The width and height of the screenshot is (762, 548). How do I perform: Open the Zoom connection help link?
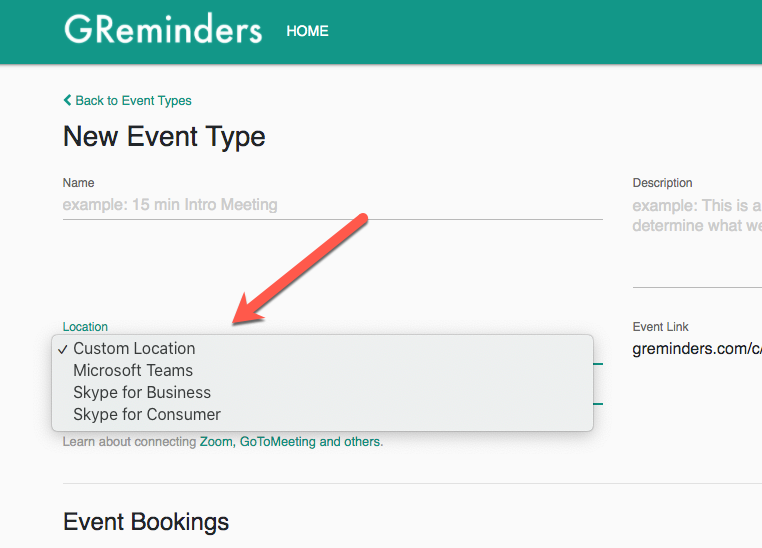point(216,442)
